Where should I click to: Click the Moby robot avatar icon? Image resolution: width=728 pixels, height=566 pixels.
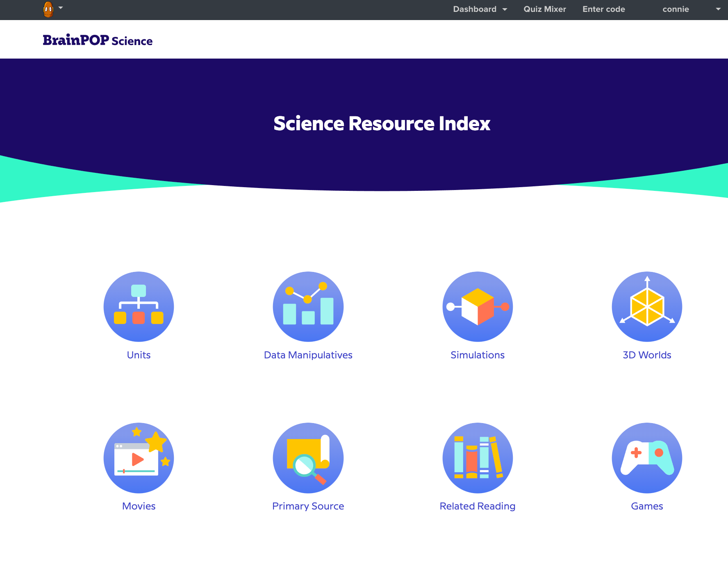(48, 9)
